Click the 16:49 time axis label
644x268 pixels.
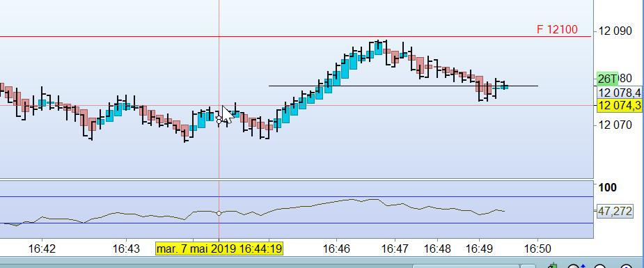479,249
